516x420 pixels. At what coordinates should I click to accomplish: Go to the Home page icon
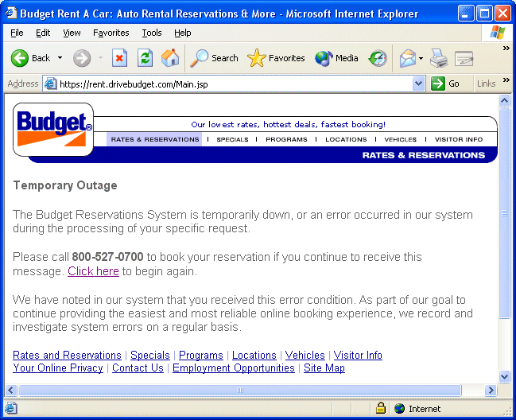[170, 58]
